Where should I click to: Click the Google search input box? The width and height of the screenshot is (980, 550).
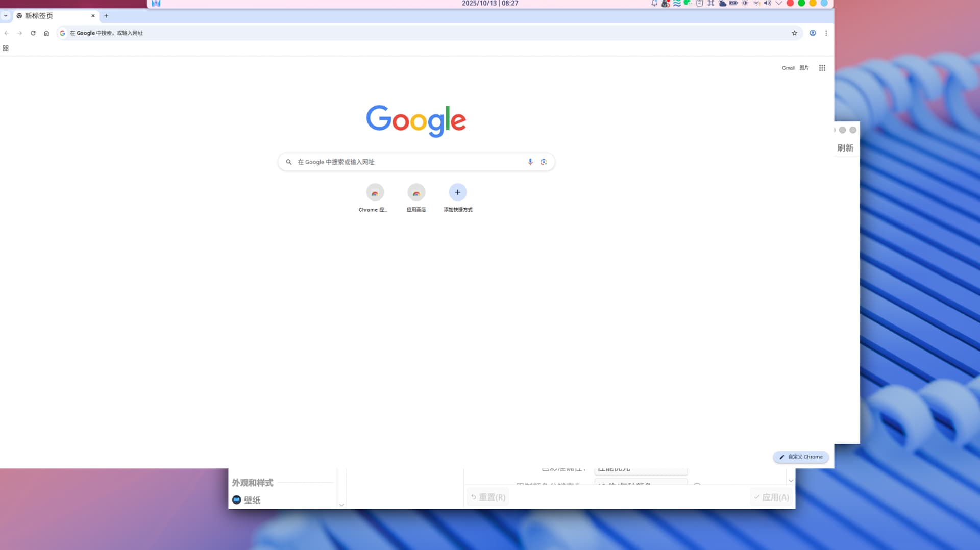408,162
